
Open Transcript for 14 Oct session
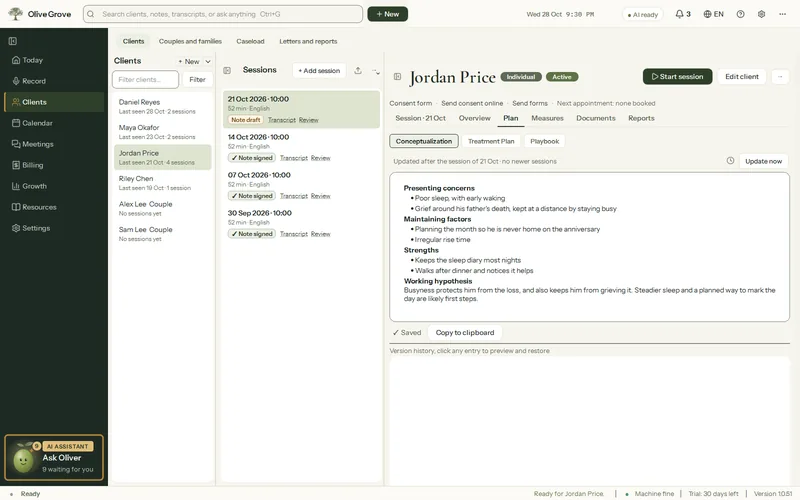[x=294, y=158]
